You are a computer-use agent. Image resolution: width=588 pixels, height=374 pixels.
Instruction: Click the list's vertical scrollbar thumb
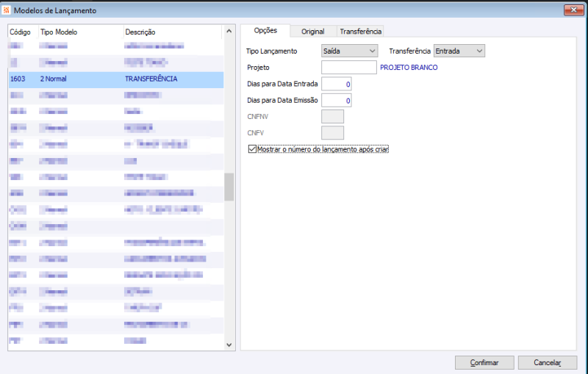point(229,187)
